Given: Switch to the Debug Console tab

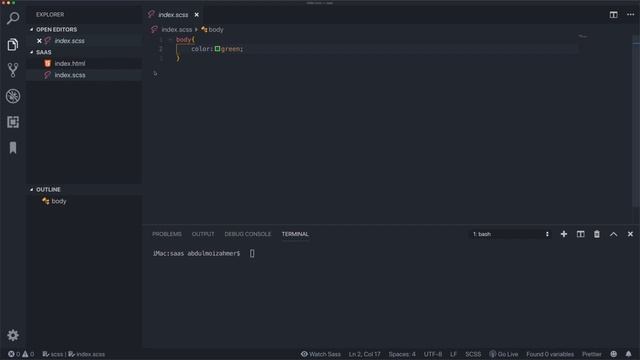Looking at the screenshot, I should 247,234.
